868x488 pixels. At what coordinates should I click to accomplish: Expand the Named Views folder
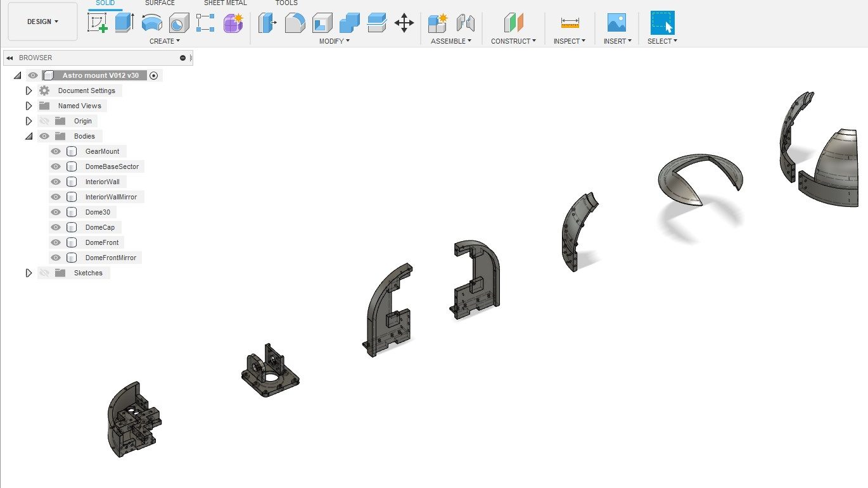click(29, 106)
